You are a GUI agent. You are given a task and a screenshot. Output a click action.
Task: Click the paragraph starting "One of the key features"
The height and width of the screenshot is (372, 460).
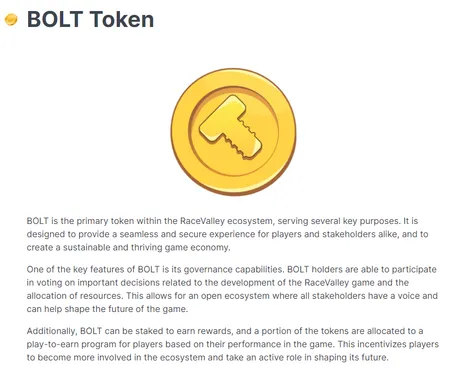[x=232, y=289]
